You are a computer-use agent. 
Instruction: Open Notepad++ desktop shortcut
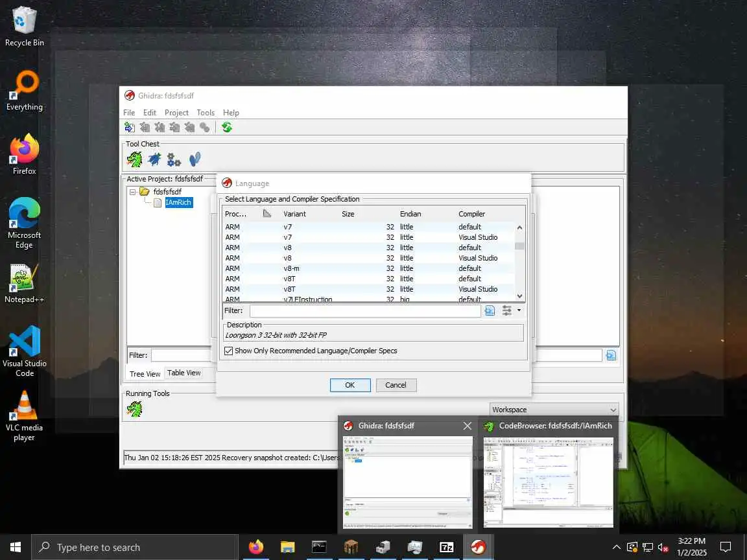[x=24, y=284]
